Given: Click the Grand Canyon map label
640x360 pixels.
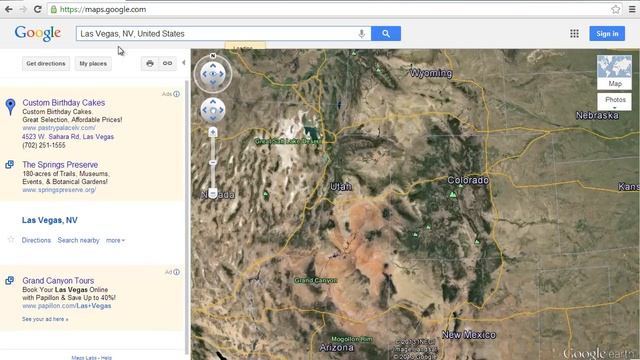Looking at the screenshot, I should tap(316, 280).
